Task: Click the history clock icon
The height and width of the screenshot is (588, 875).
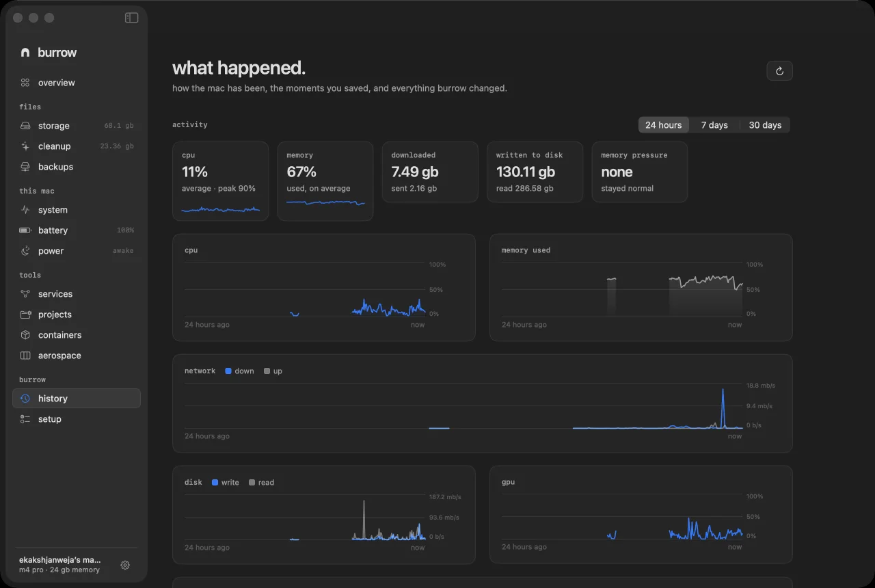Action: pos(25,399)
